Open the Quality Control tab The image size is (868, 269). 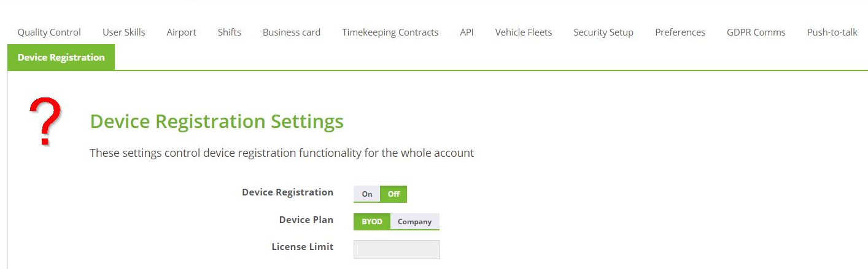pyautogui.click(x=49, y=32)
